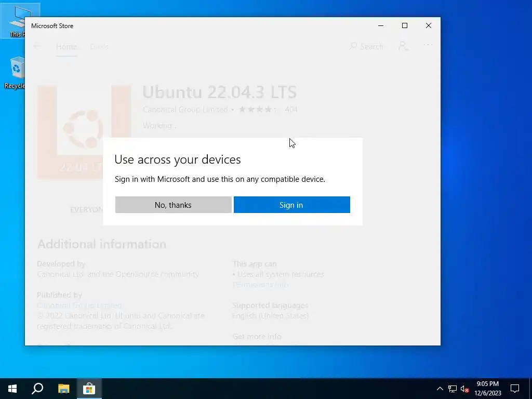Close the Microsoft Store window
This screenshot has height=399, width=532.
pos(429,25)
